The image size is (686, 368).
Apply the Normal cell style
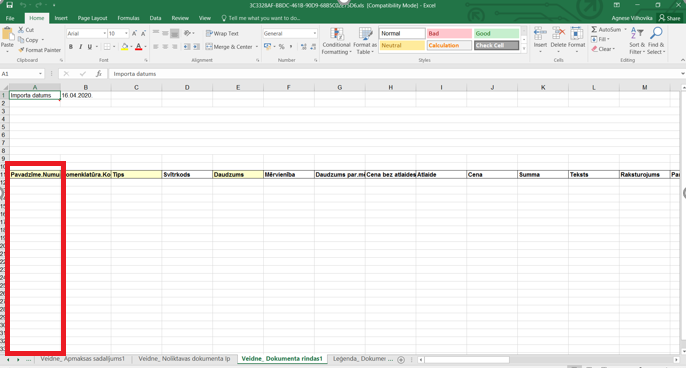pos(402,33)
